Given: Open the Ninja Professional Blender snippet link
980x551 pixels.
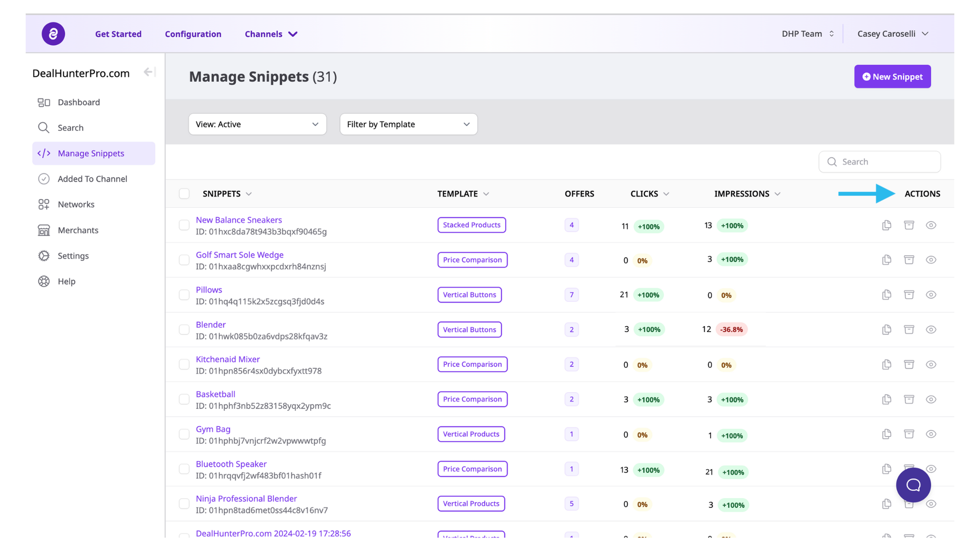Looking at the screenshot, I should (246, 499).
